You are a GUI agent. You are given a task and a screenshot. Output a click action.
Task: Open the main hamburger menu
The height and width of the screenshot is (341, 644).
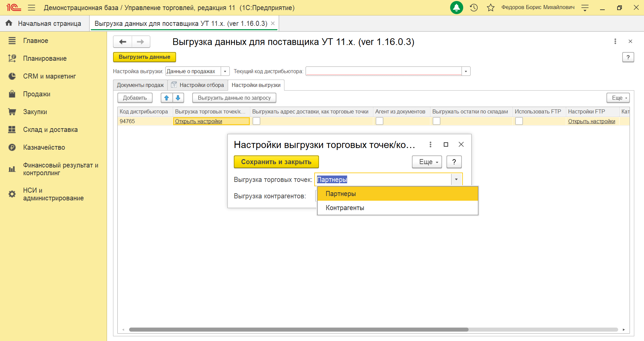pos(32,7)
